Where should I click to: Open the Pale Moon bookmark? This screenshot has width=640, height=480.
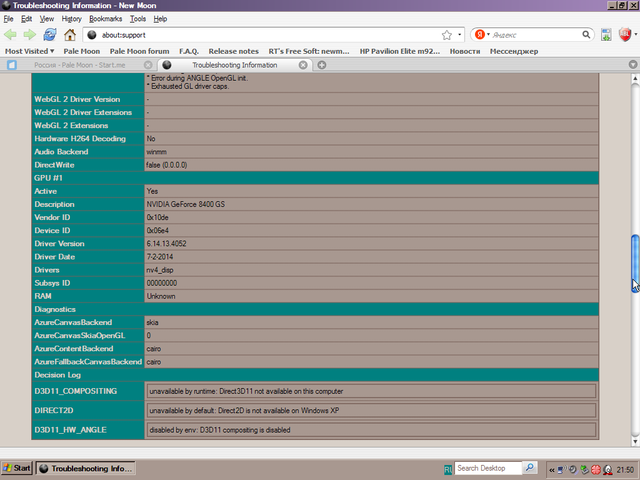[82, 51]
